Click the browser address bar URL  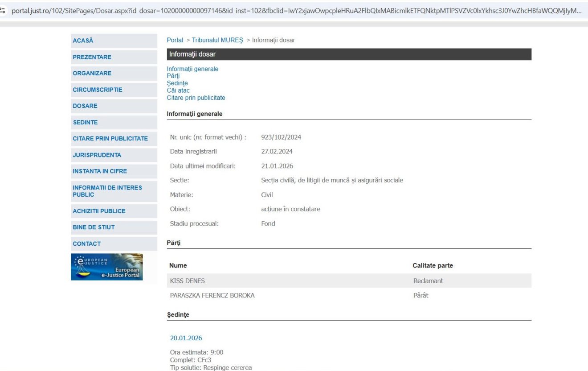point(294,11)
